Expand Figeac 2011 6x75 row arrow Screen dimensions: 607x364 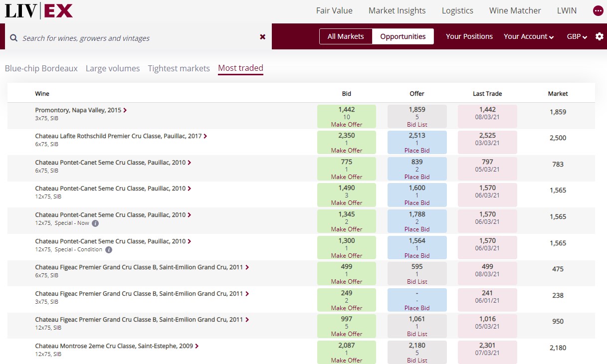247,267
